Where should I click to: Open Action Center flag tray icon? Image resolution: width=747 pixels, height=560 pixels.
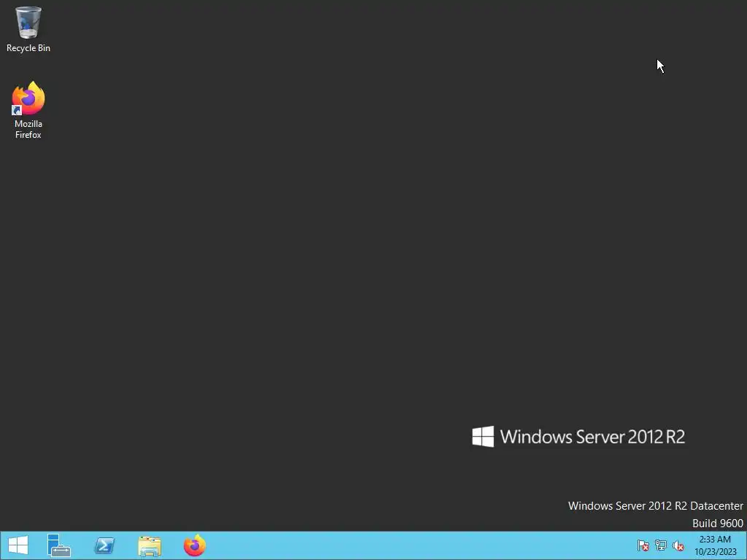(x=643, y=545)
